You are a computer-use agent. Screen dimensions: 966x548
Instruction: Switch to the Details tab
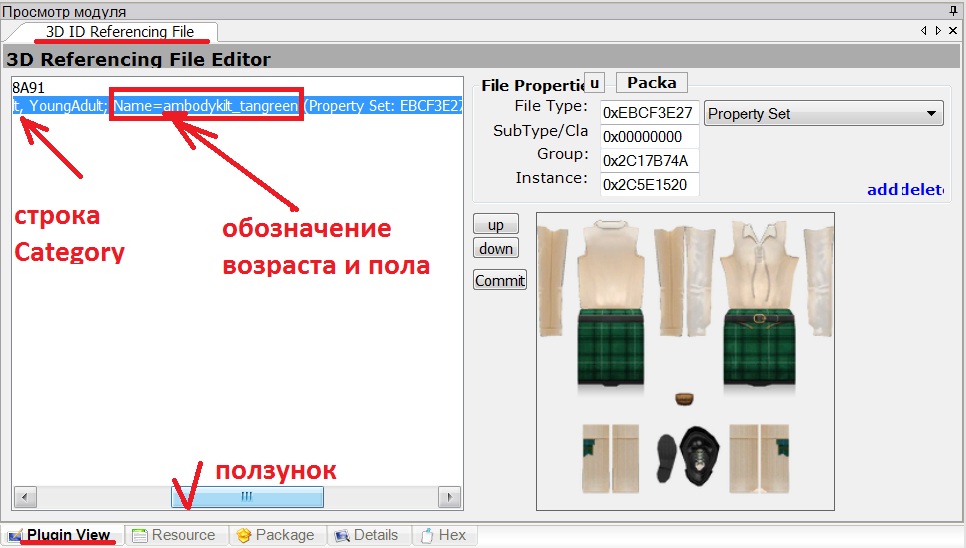point(366,535)
